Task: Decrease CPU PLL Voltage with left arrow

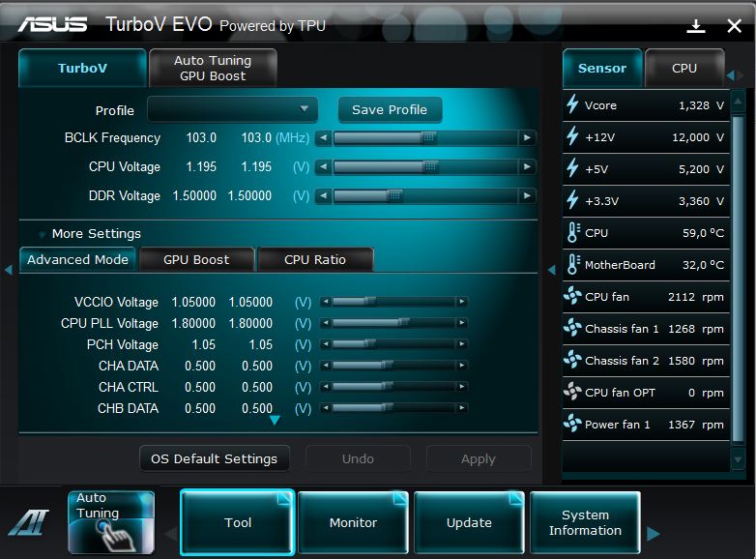Action: point(326,323)
